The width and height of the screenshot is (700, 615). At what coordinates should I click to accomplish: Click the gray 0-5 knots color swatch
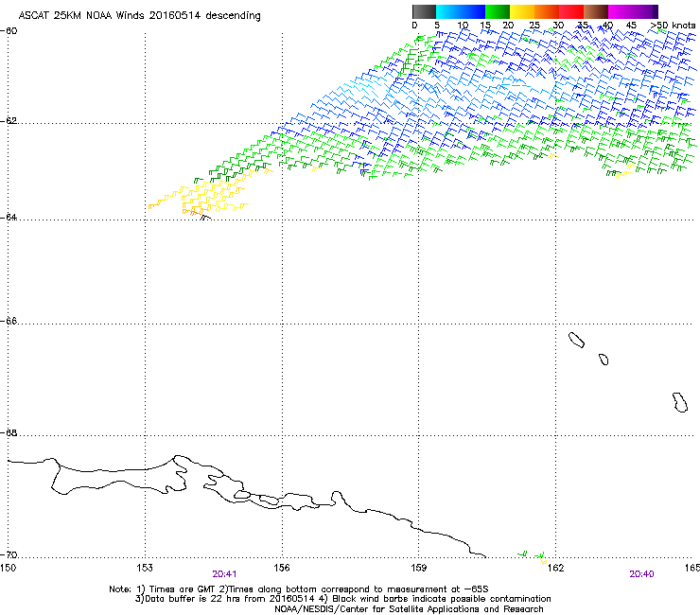pos(424,11)
